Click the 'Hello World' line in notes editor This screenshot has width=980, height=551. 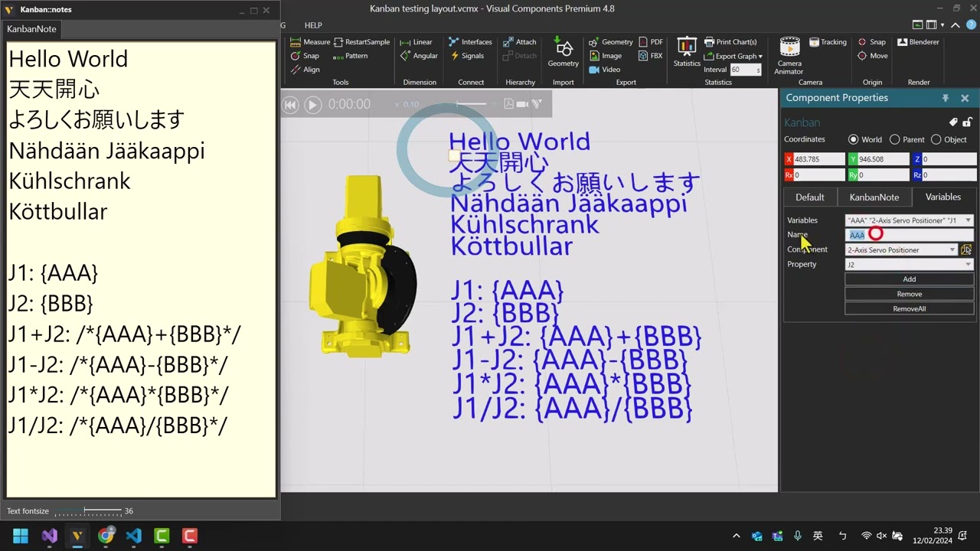tap(68, 59)
